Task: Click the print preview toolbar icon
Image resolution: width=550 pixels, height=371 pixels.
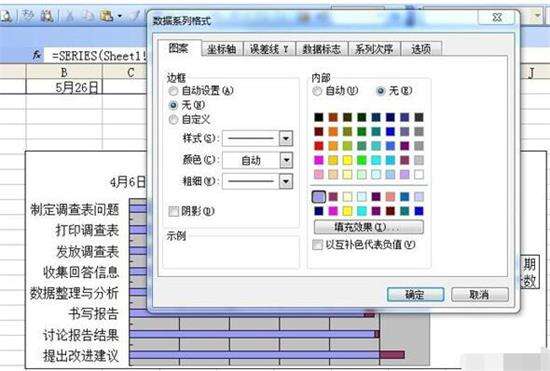Action: [x=6, y=16]
